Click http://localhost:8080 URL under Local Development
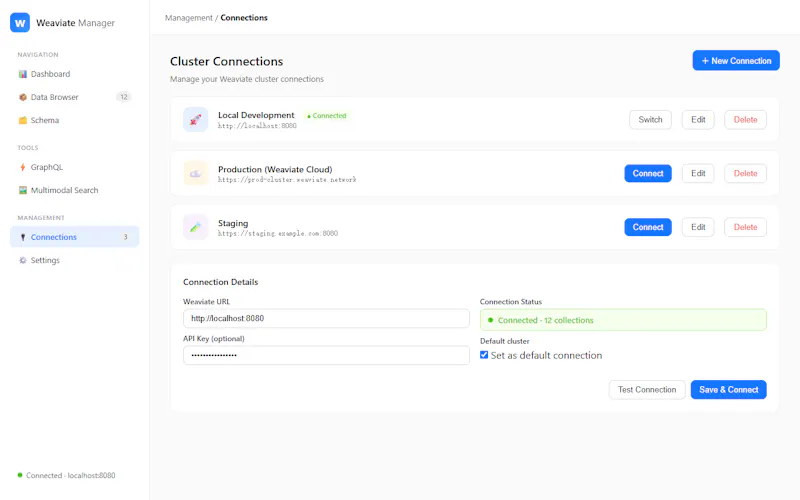Screen dimensions: 800x500 coord(257,126)
